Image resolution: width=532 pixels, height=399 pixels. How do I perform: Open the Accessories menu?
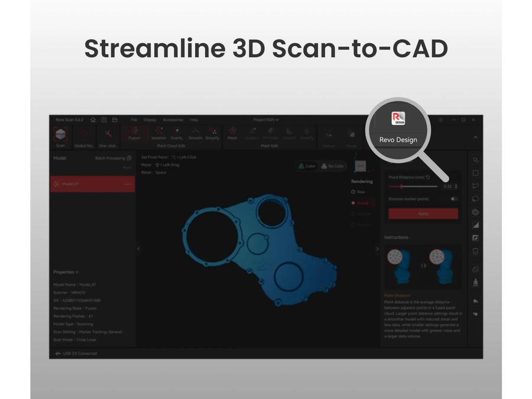[x=173, y=120]
